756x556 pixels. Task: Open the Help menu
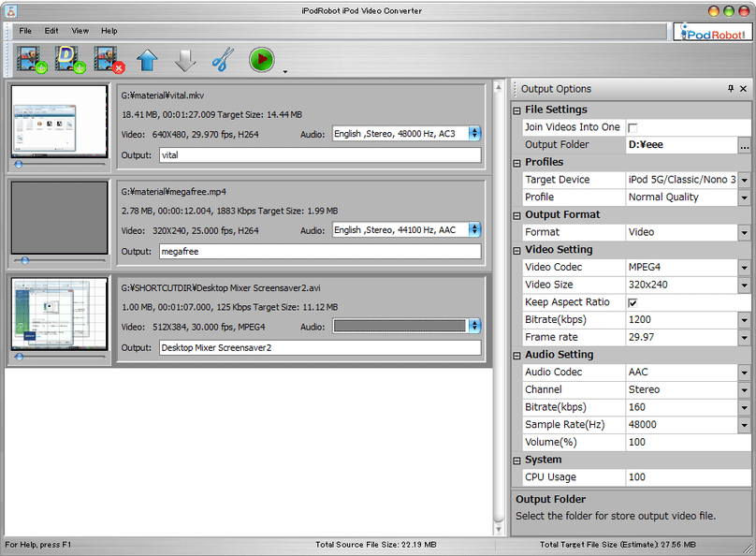click(x=109, y=31)
